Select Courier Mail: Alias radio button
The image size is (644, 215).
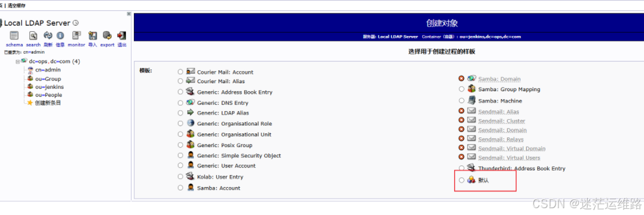[180, 82]
